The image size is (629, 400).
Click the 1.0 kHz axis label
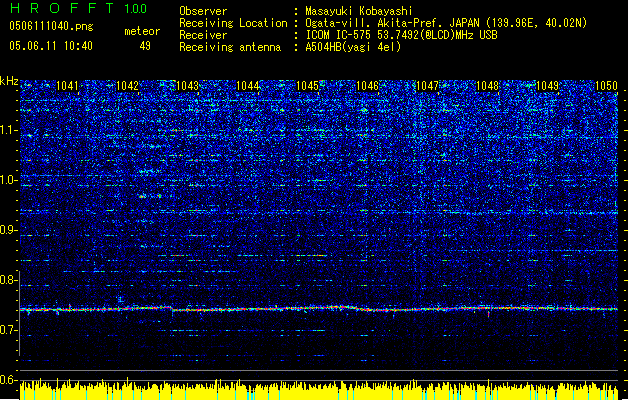[x=7, y=180]
